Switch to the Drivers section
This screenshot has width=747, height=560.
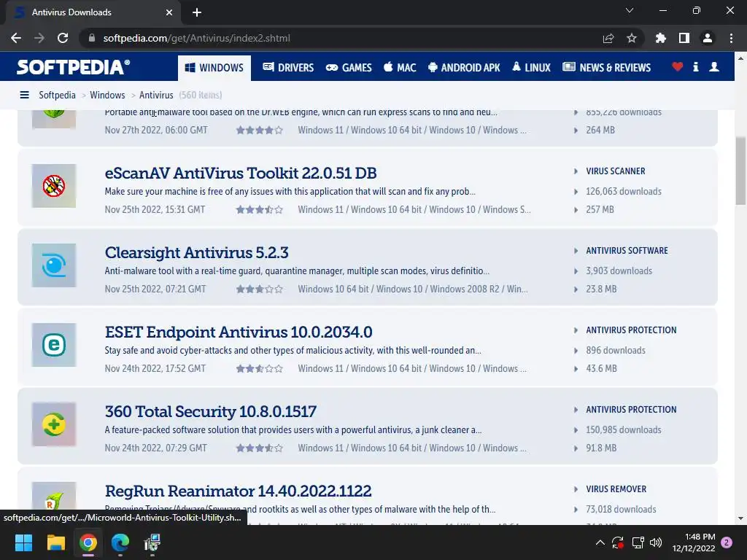click(288, 68)
